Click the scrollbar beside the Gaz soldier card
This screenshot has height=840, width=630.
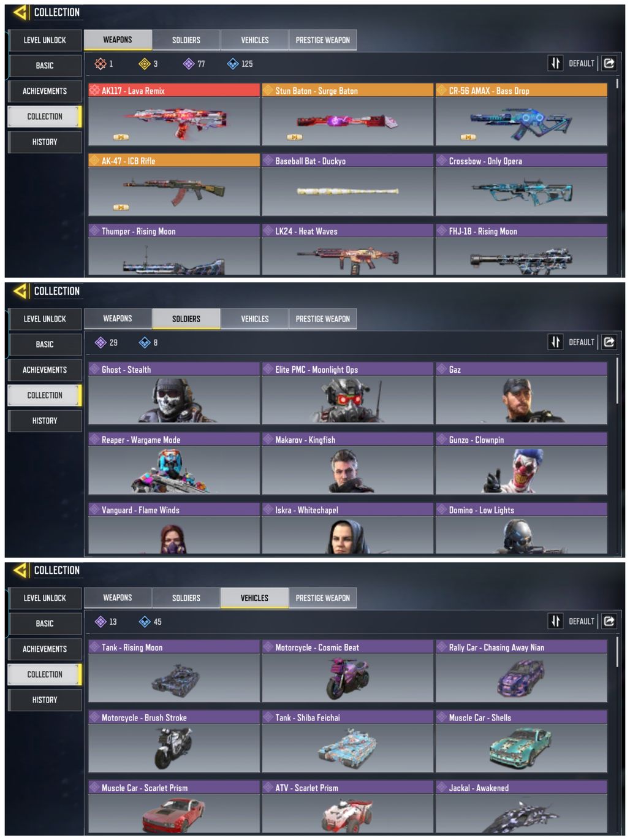point(617,381)
